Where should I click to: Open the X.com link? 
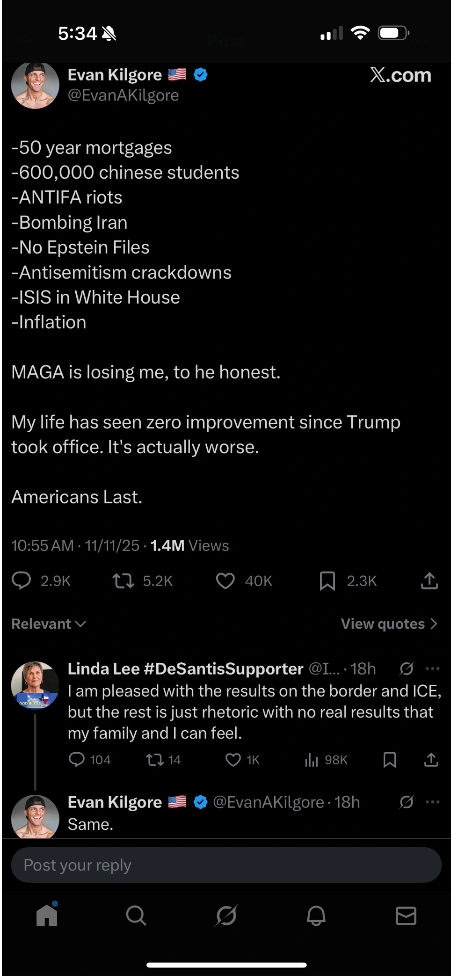(x=400, y=75)
